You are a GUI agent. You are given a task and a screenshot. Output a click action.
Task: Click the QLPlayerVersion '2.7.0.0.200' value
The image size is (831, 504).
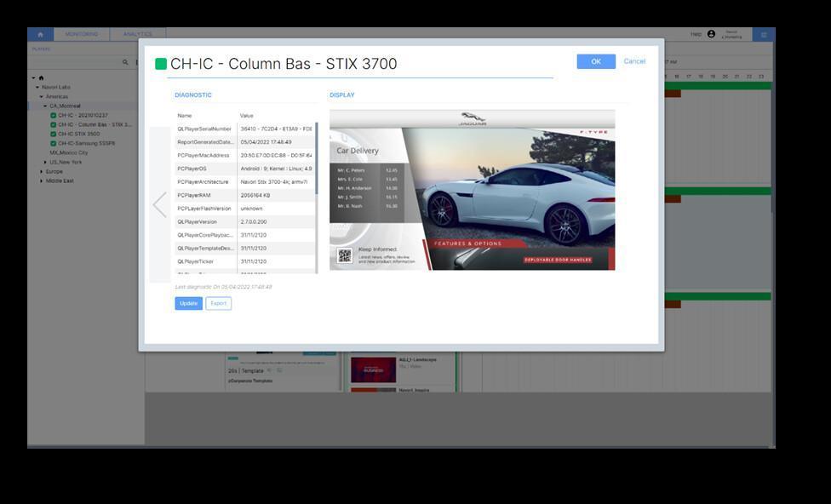pyautogui.click(x=254, y=221)
